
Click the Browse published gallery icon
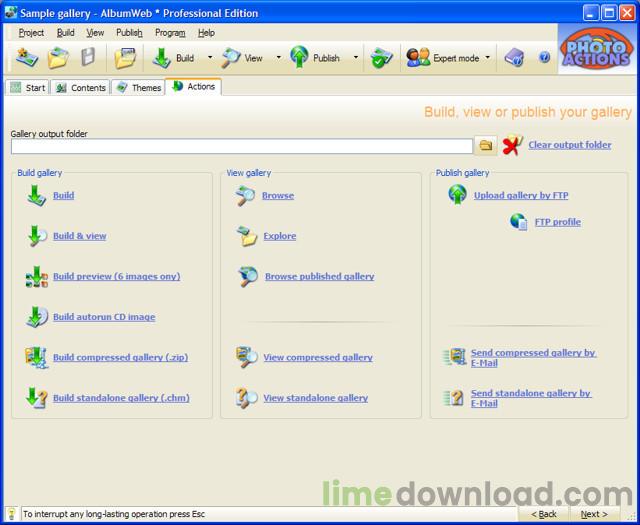pos(248,276)
